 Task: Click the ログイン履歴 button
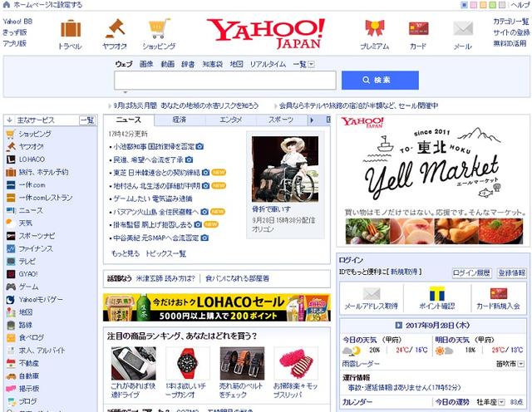(471, 272)
